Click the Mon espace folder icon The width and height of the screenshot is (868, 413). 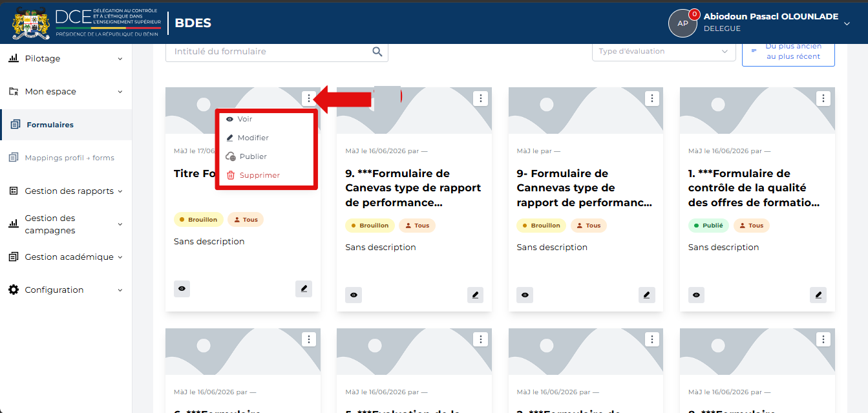pos(14,92)
